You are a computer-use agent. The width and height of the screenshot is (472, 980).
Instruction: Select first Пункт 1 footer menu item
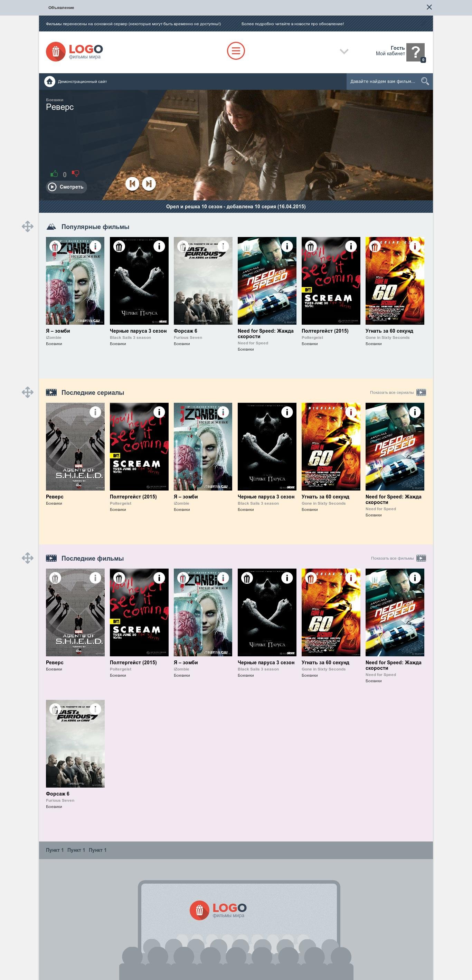[55, 850]
